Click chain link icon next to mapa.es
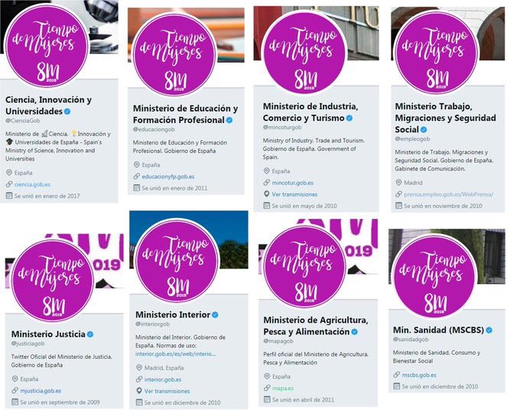 coord(267,388)
